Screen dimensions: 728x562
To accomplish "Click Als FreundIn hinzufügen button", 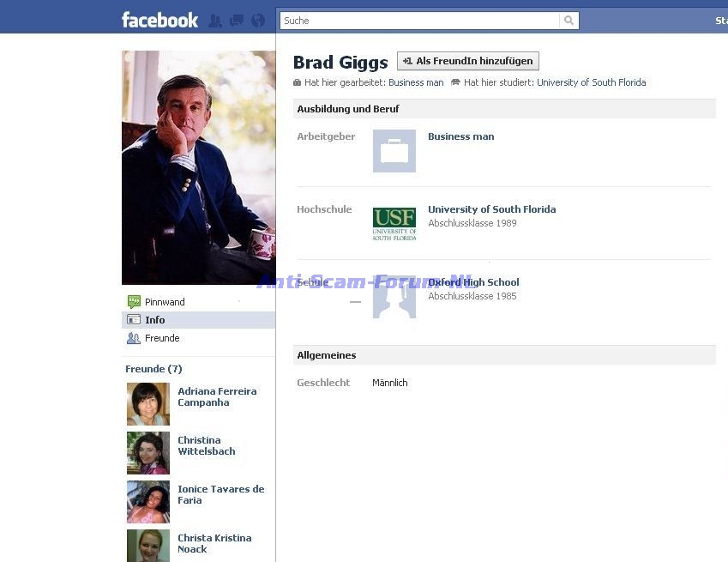I will (x=468, y=61).
